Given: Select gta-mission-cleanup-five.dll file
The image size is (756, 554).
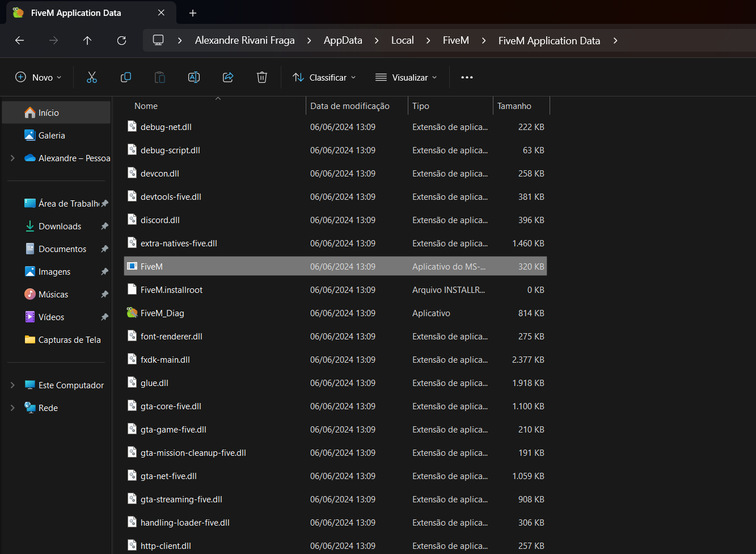Looking at the screenshot, I should (335, 453).
